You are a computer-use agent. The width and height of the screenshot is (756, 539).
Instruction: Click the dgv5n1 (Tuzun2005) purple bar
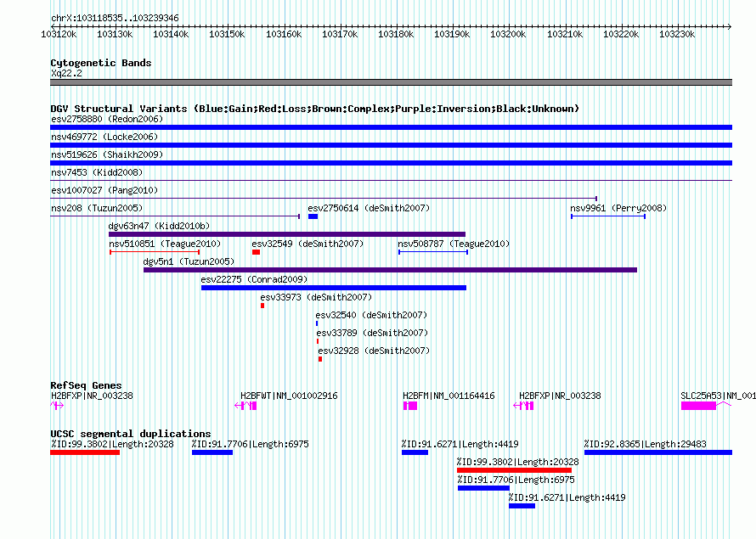[x=390, y=270]
